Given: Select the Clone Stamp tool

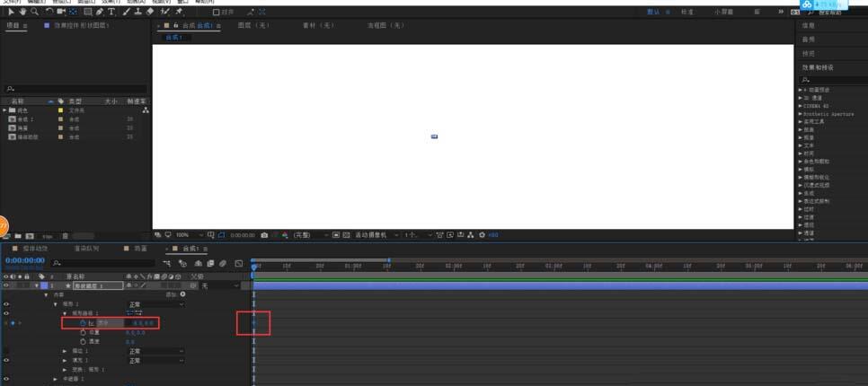Looking at the screenshot, I should tap(137, 12).
